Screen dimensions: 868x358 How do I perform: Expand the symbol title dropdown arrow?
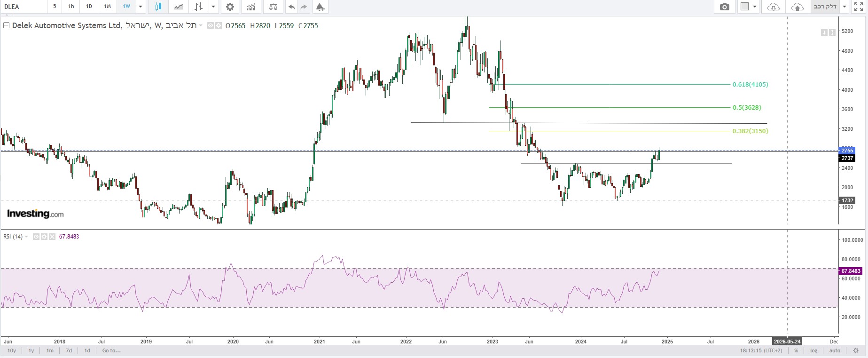tap(201, 25)
